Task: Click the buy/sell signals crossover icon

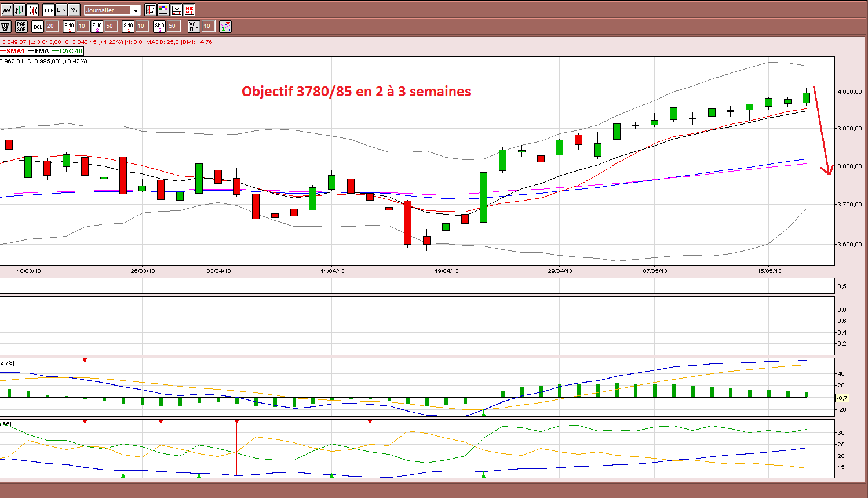Action: click(x=225, y=26)
